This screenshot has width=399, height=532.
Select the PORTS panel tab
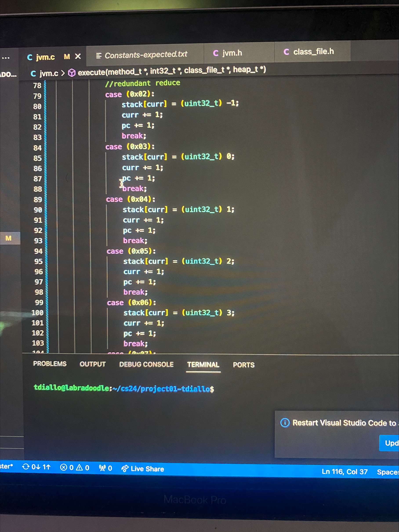pyautogui.click(x=243, y=365)
